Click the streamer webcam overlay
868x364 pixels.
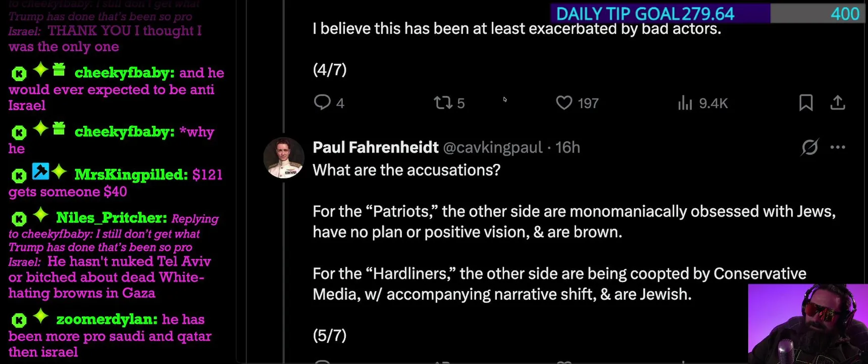tap(807, 324)
